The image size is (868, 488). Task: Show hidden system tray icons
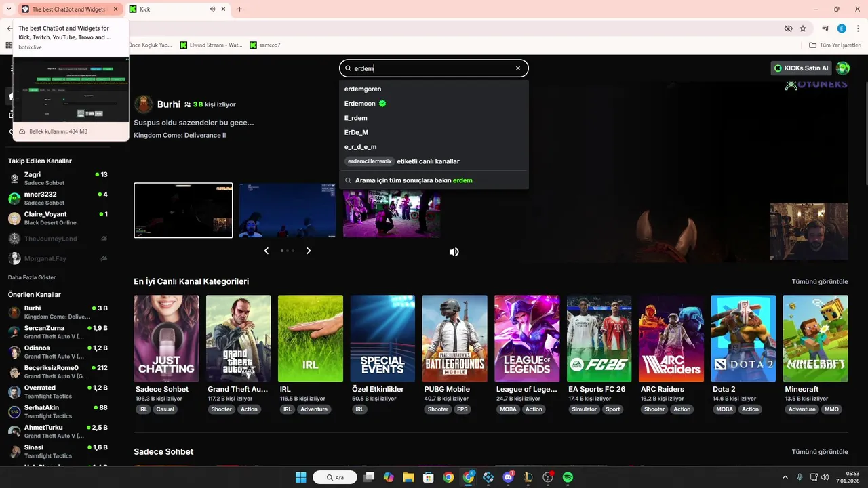pos(785,477)
